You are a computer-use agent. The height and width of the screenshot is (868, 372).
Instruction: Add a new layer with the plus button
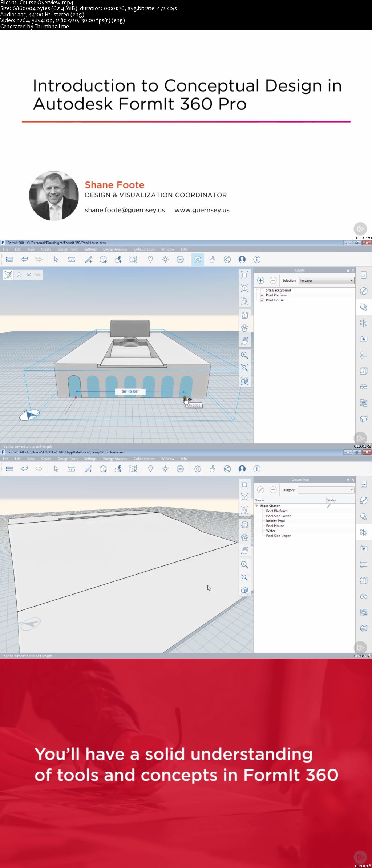[260, 280]
